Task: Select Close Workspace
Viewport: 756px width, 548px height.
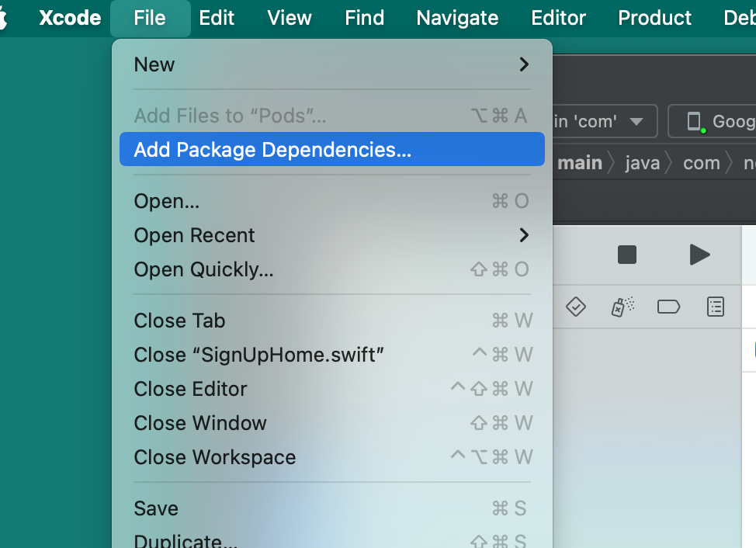Action: click(331, 457)
